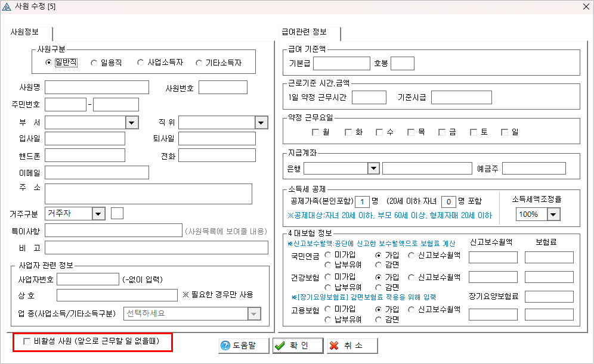This screenshot has height=364, width=594.
Task: Select 고용보험 가입 option
Action: [x=379, y=310]
